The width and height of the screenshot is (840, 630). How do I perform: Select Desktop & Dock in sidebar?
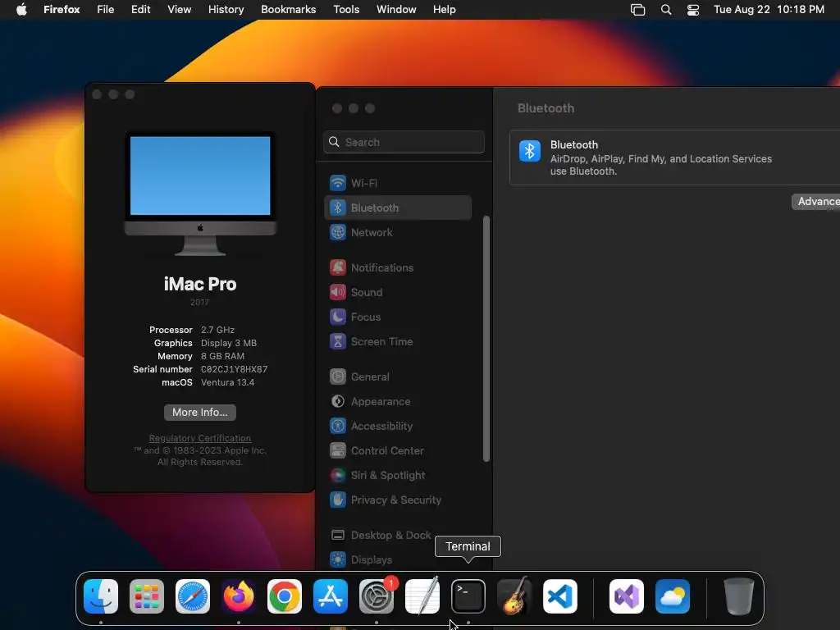[x=398, y=535]
